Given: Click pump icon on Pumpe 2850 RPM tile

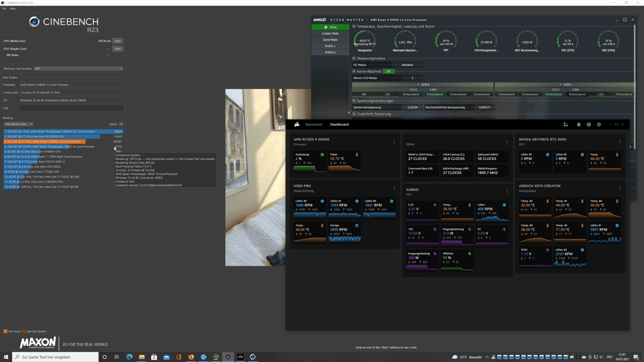Looking at the screenshot, I should point(357,226).
